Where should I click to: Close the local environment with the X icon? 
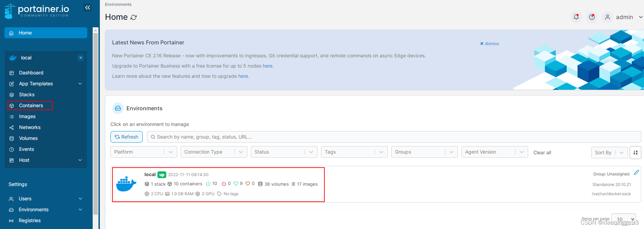(x=81, y=58)
